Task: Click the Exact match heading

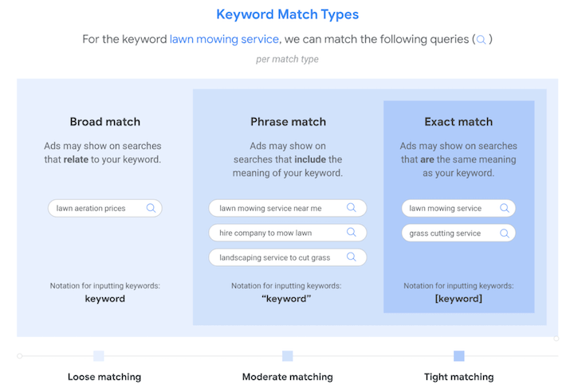Action: [458, 122]
